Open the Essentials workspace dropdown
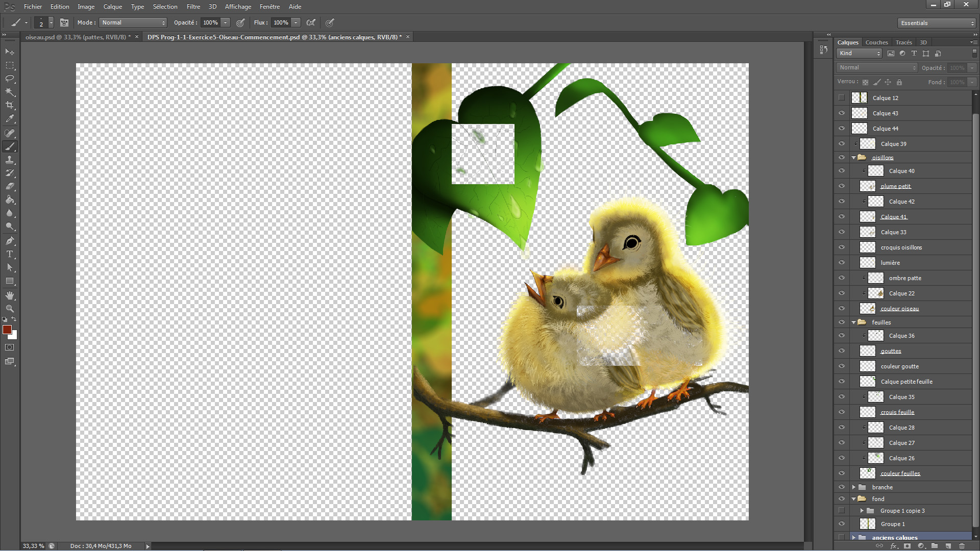980x551 pixels. pyautogui.click(x=937, y=23)
